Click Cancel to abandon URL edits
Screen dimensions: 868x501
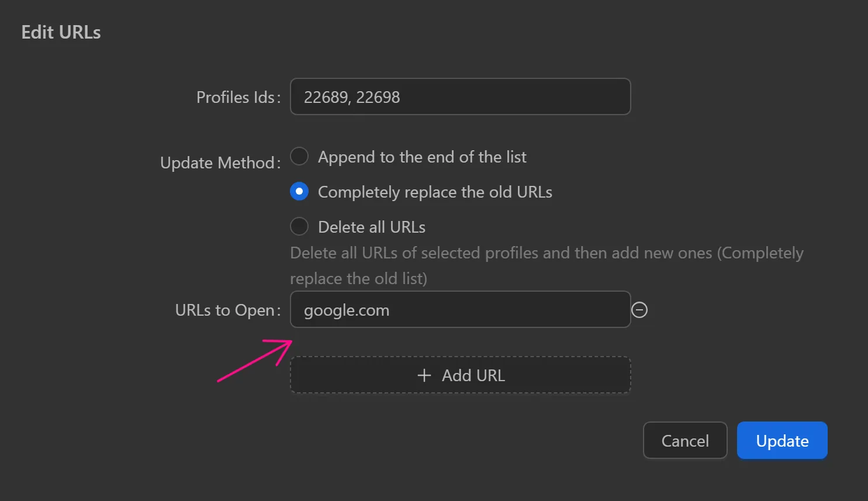(x=684, y=440)
